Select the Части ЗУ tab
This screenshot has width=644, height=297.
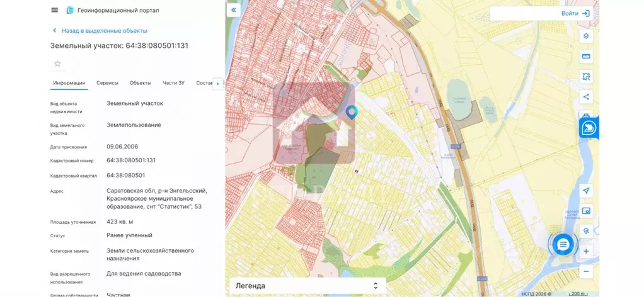point(173,83)
